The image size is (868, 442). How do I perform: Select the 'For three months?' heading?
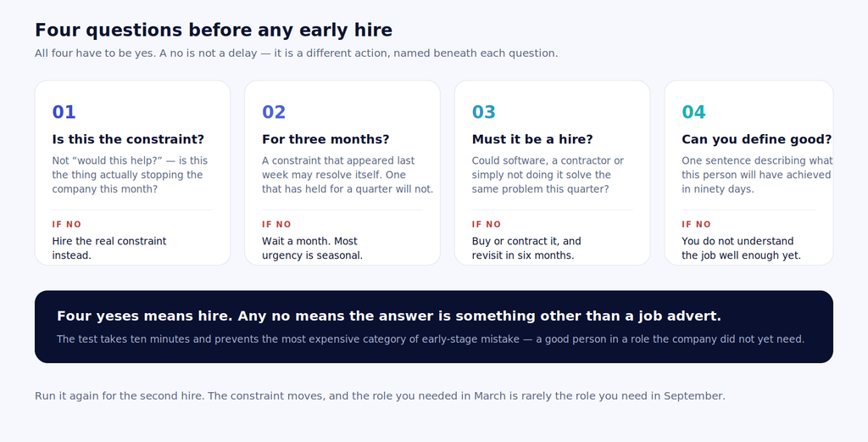point(325,139)
